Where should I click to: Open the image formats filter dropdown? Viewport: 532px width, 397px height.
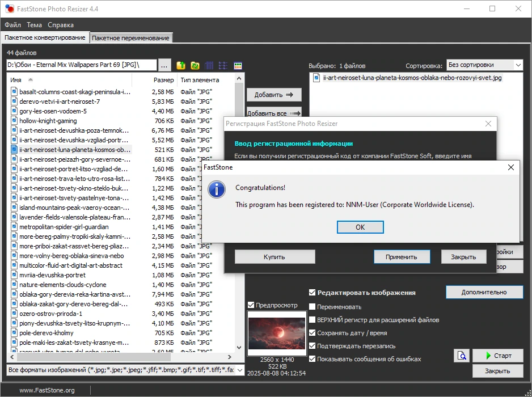(125, 370)
